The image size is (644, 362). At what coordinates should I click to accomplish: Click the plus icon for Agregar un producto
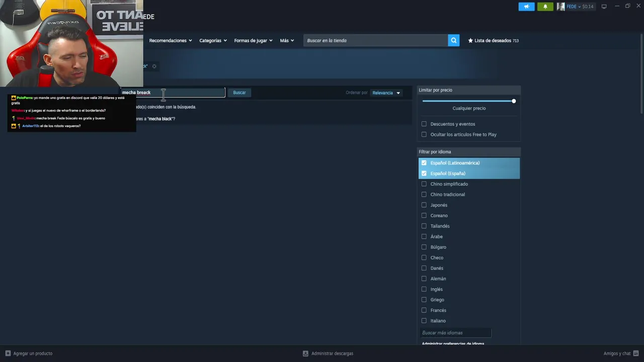[x=8, y=353]
